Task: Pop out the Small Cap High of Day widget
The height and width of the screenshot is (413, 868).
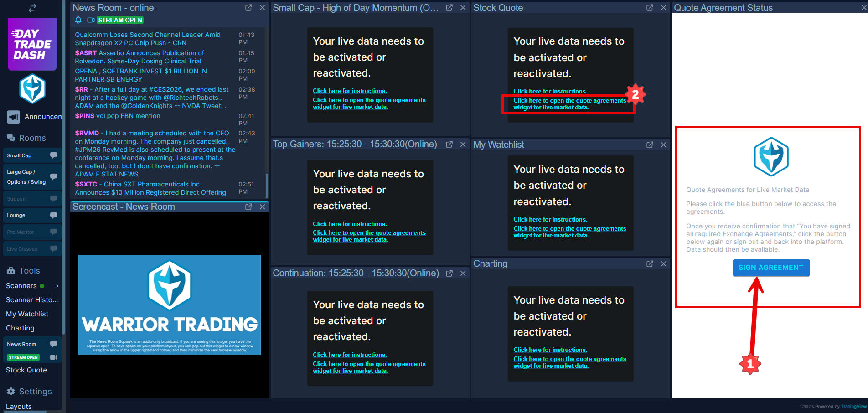Action: pyautogui.click(x=449, y=8)
